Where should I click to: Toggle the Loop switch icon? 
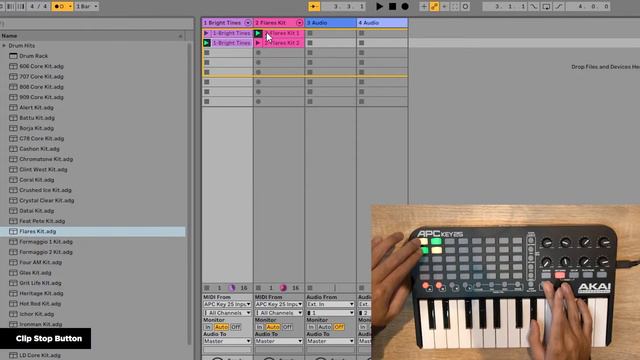click(x=546, y=7)
